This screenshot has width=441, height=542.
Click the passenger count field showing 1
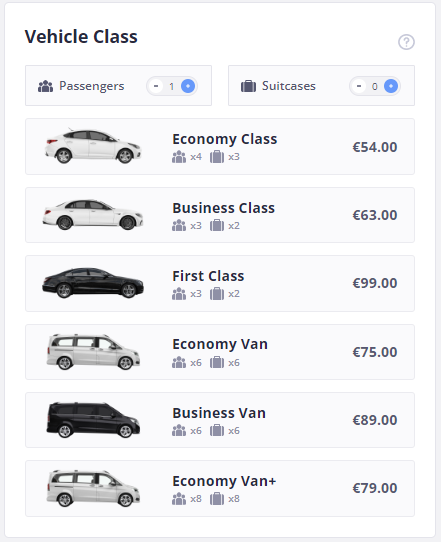[x=172, y=86]
